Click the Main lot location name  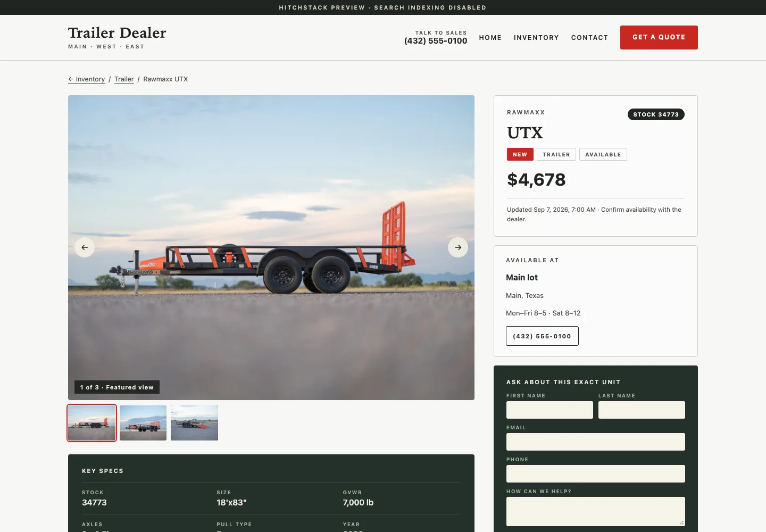click(x=522, y=278)
